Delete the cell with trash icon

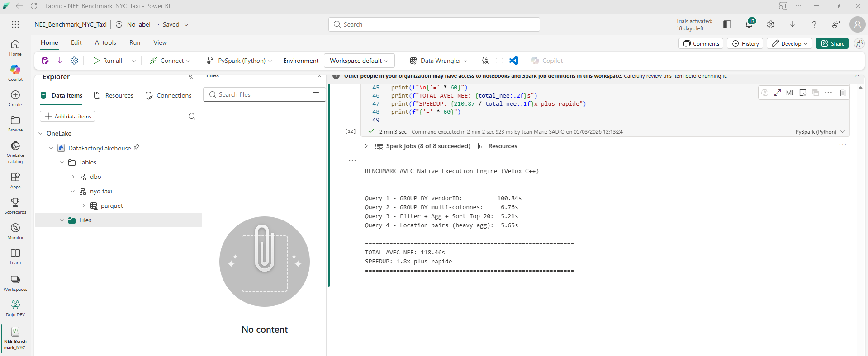pyautogui.click(x=843, y=93)
